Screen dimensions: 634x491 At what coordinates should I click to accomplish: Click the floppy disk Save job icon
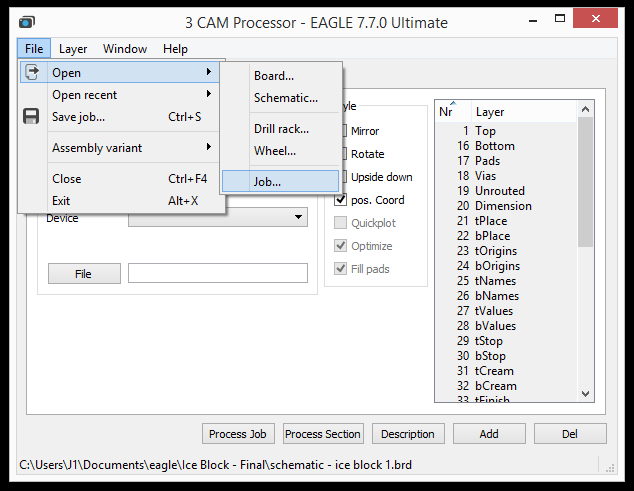click(x=31, y=116)
